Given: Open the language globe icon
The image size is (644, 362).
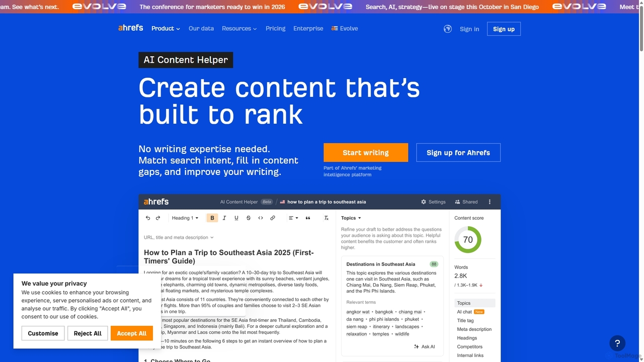Looking at the screenshot, I should tap(448, 29).
